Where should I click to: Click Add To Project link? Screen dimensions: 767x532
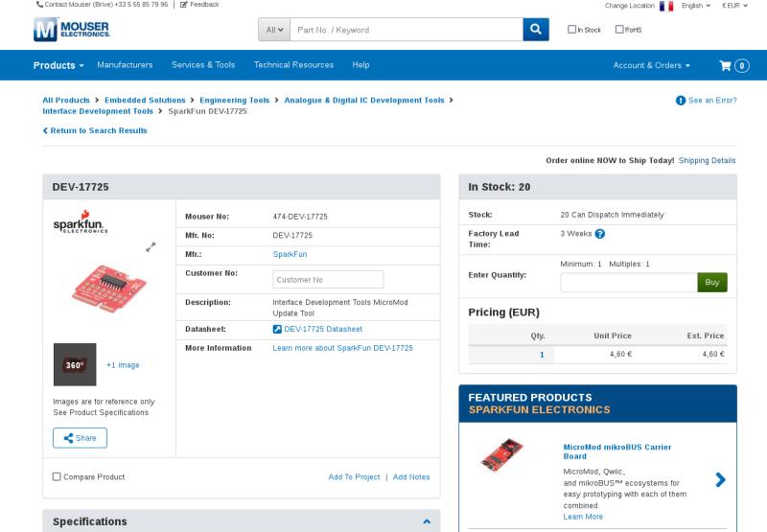point(354,476)
